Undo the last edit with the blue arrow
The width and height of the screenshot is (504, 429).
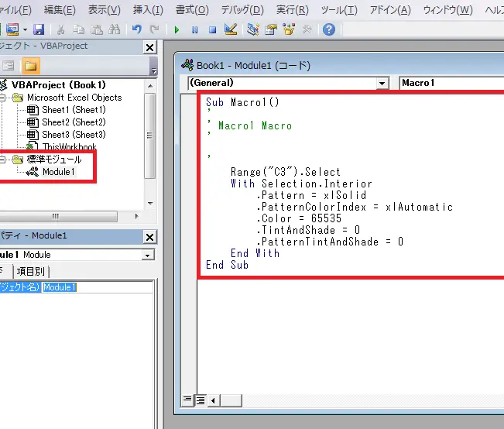click(x=137, y=29)
